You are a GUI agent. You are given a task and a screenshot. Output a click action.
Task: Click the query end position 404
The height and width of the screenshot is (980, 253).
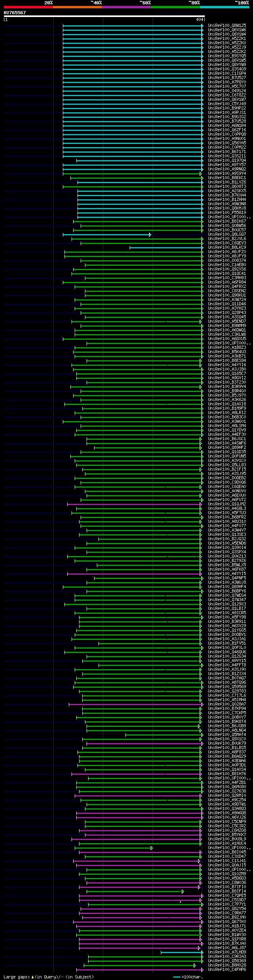point(199,19)
